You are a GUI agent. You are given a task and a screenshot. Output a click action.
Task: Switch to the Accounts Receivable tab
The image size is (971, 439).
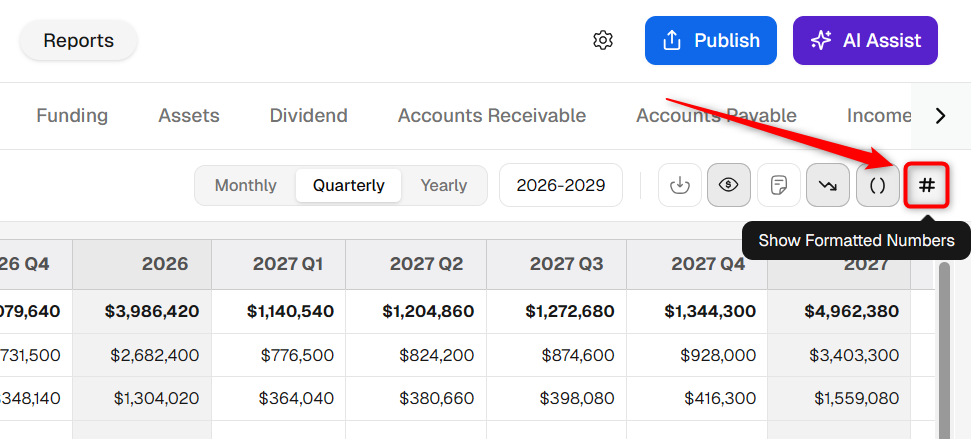point(492,116)
